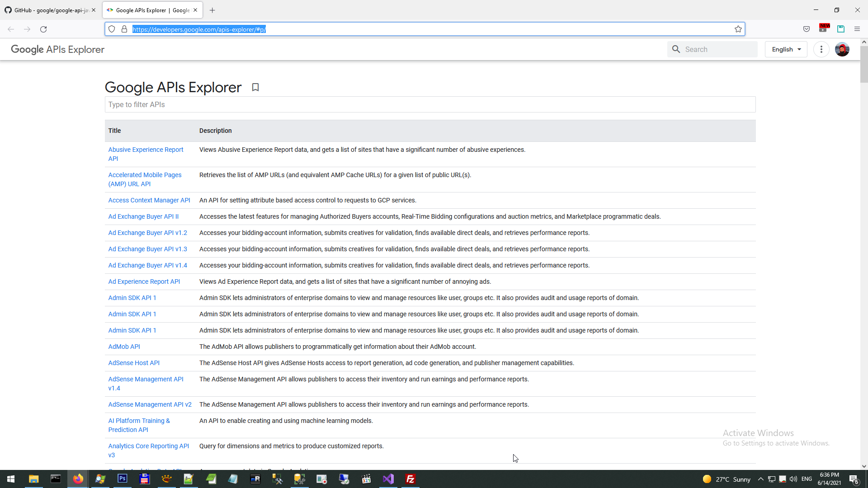Click the Type to filter APIs field
This screenshot has height=488, width=868.
pyautogui.click(x=429, y=104)
